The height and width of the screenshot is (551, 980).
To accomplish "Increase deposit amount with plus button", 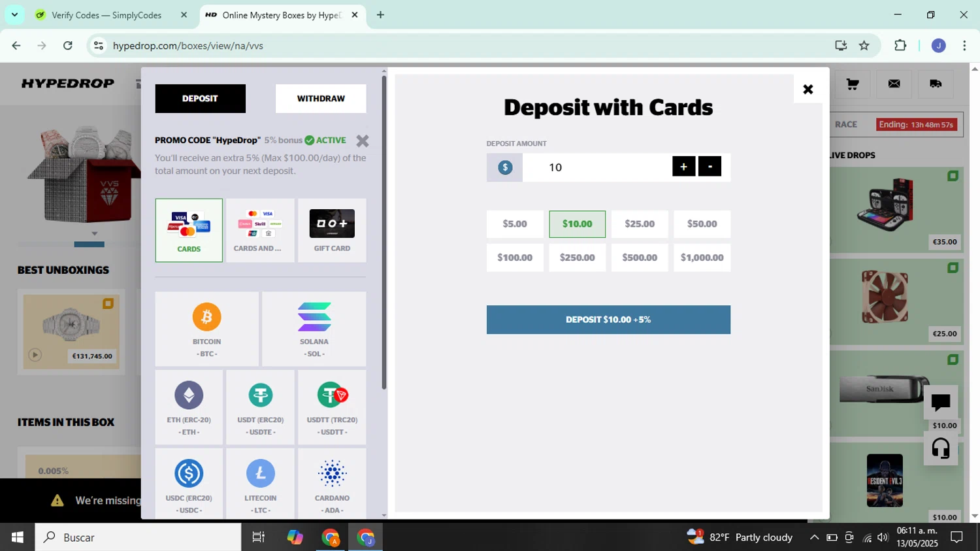I will [x=683, y=167].
